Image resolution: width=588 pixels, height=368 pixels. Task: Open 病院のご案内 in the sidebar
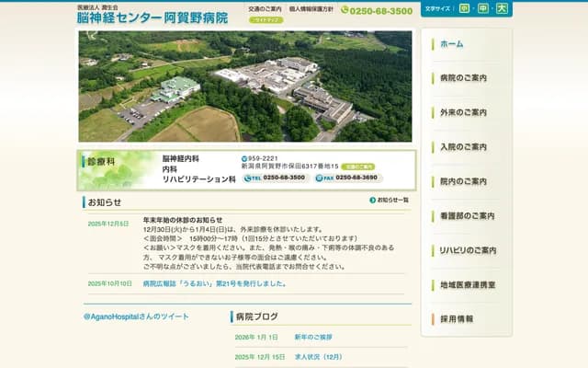pos(467,78)
